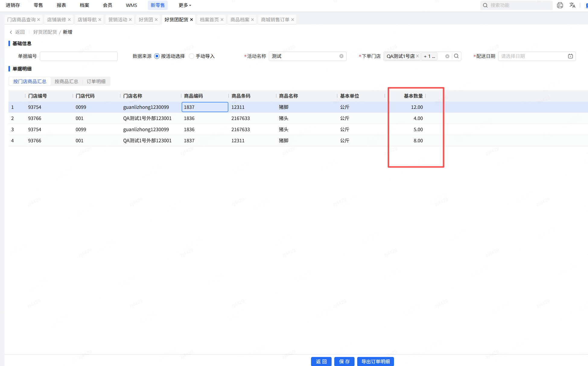Close the 商品档案 tab
Screen dimensions: 588x366
coord(253,20)
